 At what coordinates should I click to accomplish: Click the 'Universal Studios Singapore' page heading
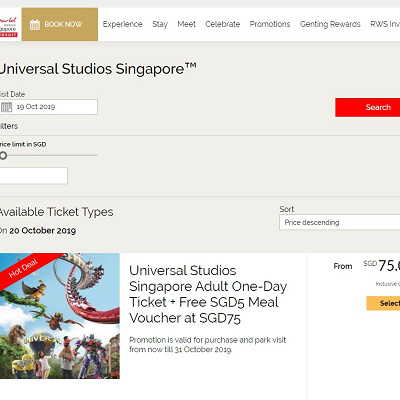coord(98,69)
